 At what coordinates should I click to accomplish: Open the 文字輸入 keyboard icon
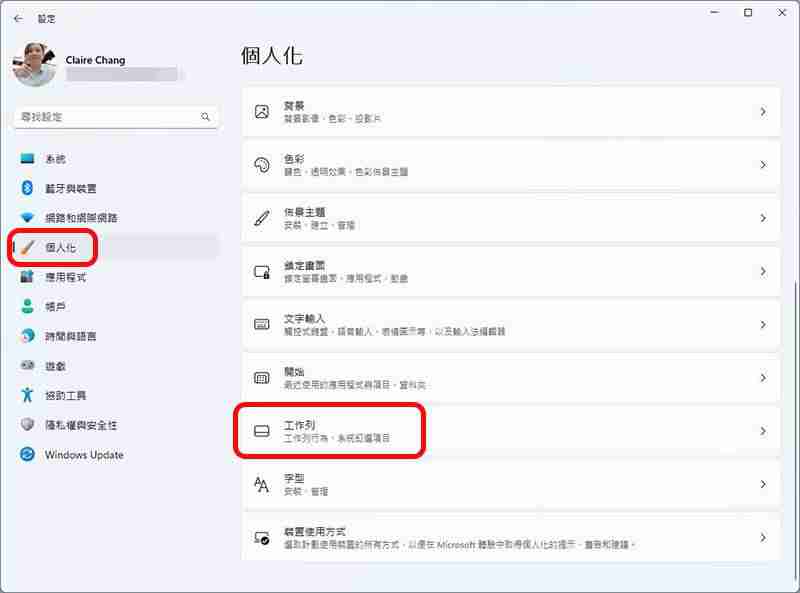(262, 324)
